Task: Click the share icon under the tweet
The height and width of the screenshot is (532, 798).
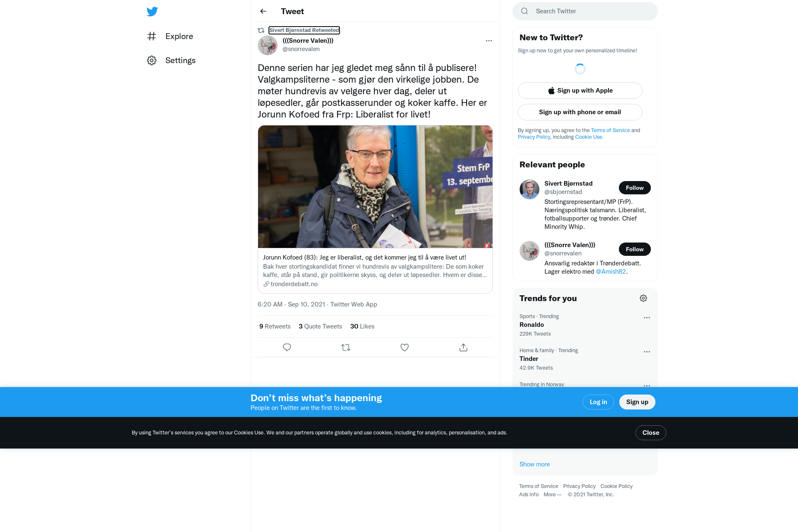Action: click(x=463, y=347)
